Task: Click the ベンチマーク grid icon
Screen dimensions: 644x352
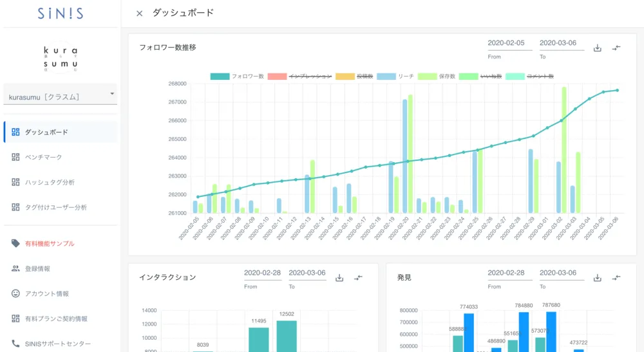Action: pos(15,157)
